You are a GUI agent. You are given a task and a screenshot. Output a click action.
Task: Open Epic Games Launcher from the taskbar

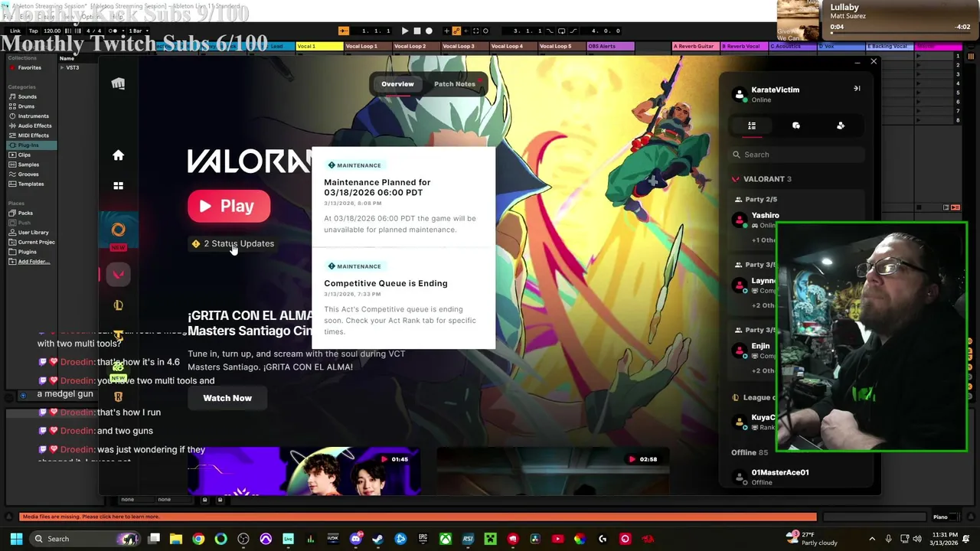[423, 539]
